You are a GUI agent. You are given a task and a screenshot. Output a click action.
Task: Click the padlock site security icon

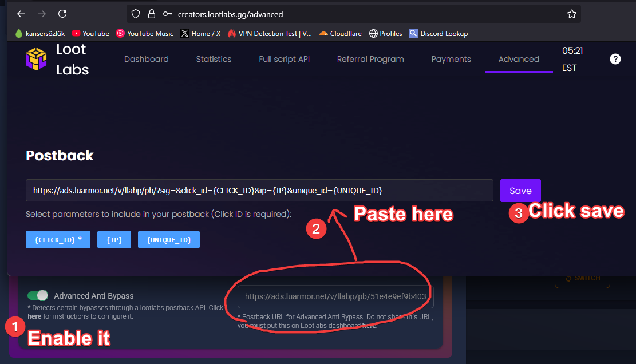coord(151,14)
